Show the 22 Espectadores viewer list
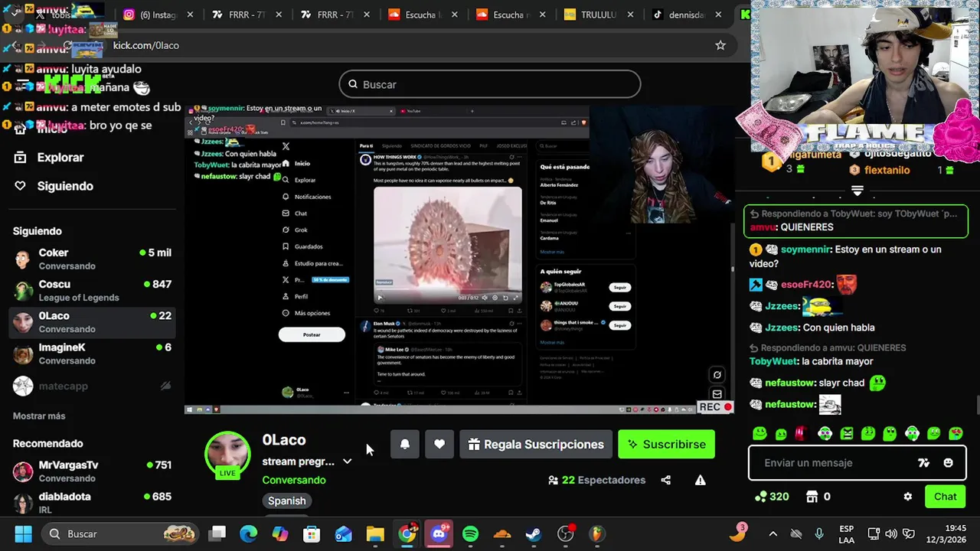The width and height of the screenshot is (980, 551). coord(596,480)
